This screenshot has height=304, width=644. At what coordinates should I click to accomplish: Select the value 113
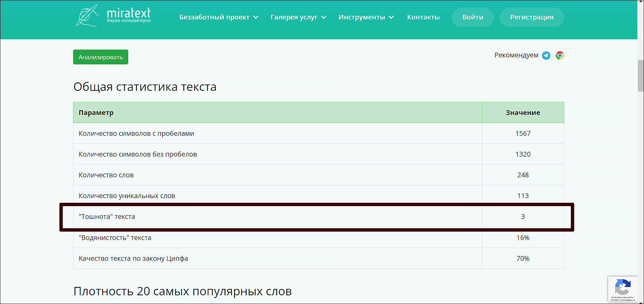(523, 196)
